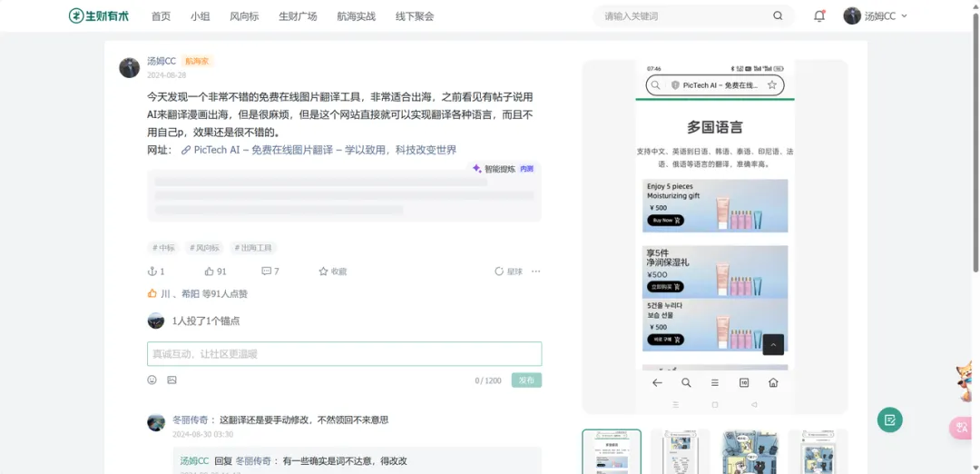This screenshot has height=474, width=980.
Task: Toggle 收藏 star on the post
Action: point(332,272)
